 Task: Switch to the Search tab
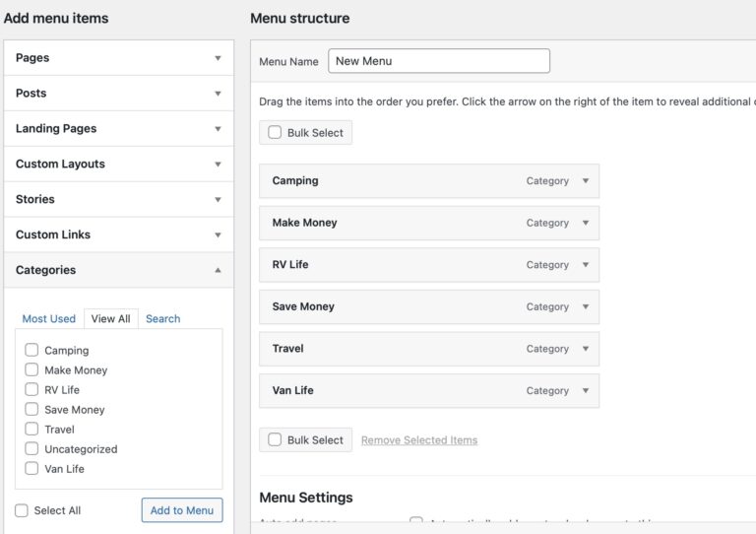[163, 319]
